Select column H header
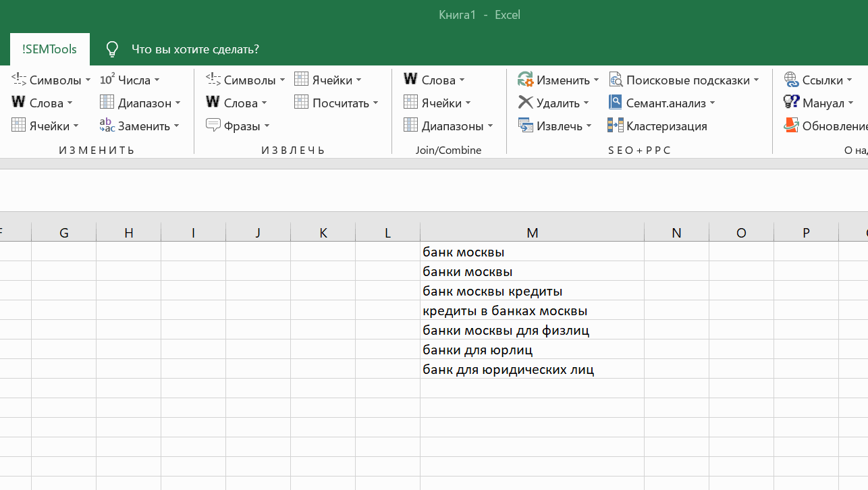The image size is (868, 490). 129,233
